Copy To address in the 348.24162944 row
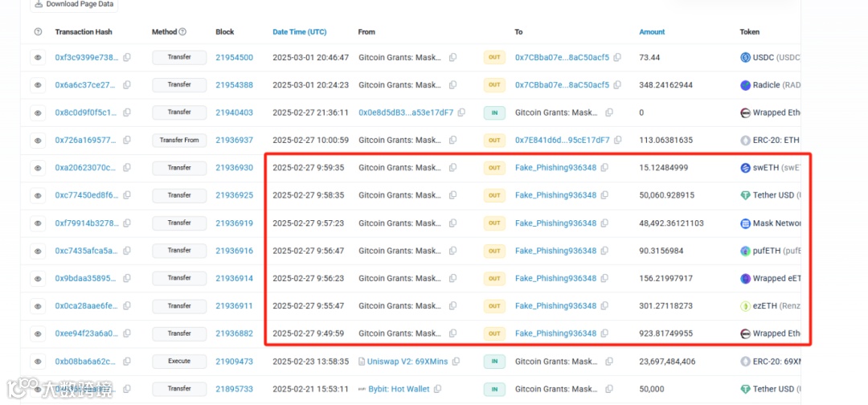Viewport: 868px width, 405px height. click(x=617, y=85)
